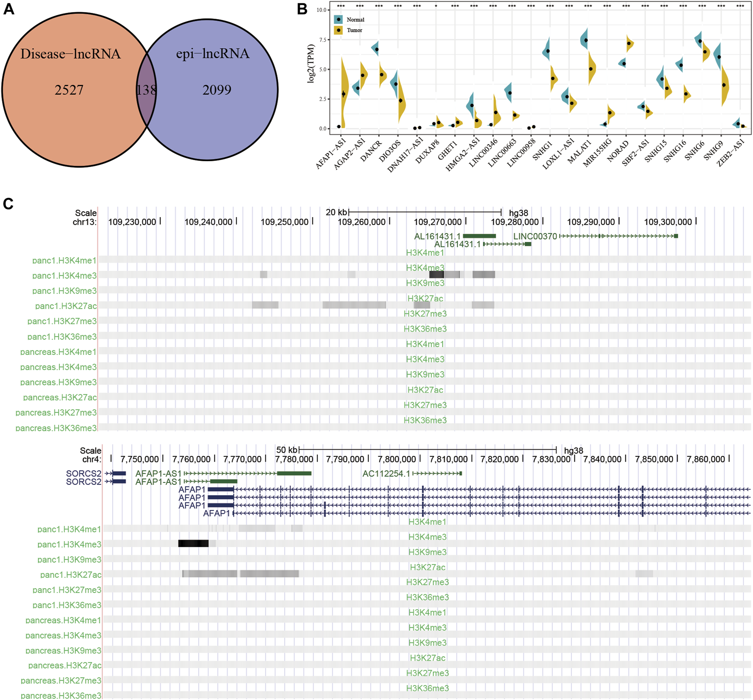Click the Disease-lncRNA Venn circle label
The width and height of the screenshot is (753, 700).
point(71,54)
